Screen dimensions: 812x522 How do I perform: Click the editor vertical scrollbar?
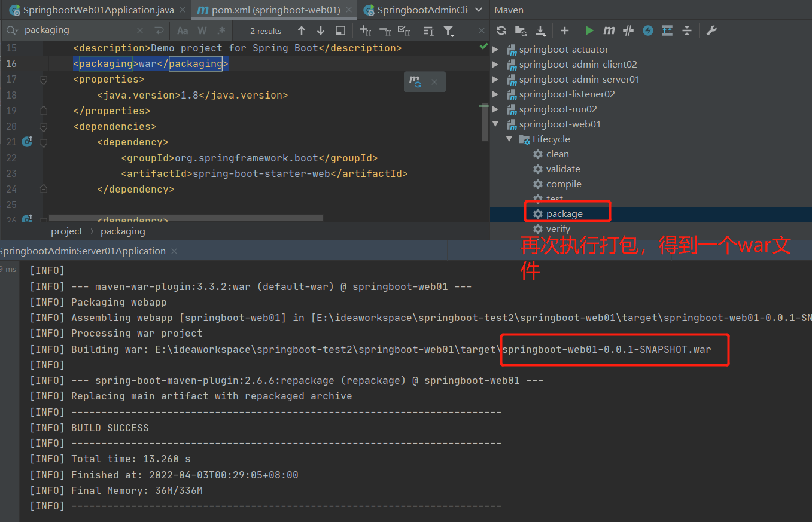pos(485,123)
